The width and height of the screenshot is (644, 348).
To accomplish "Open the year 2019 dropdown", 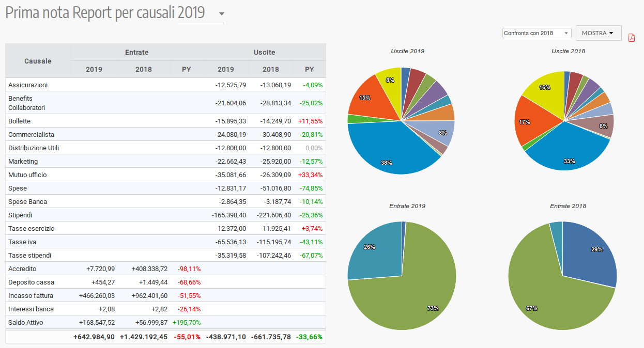I will point(201,13).
